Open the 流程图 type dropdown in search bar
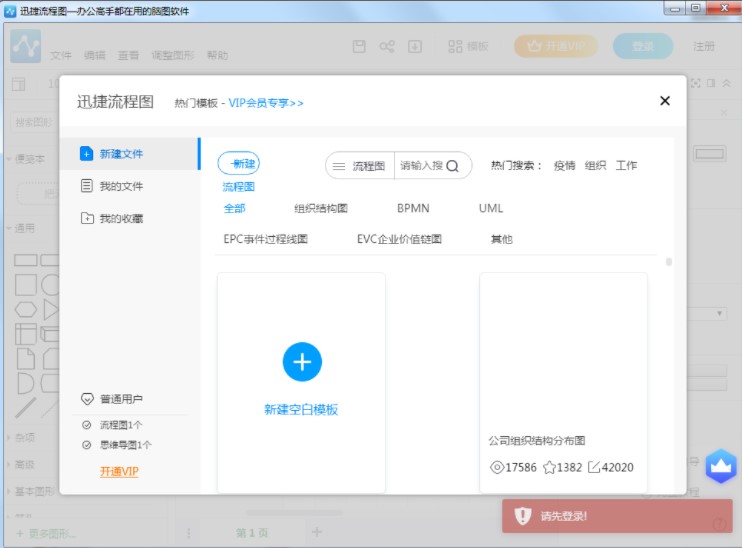Image resolution: width=742 pixels, height=548 pixels. (x=360, y=166)
